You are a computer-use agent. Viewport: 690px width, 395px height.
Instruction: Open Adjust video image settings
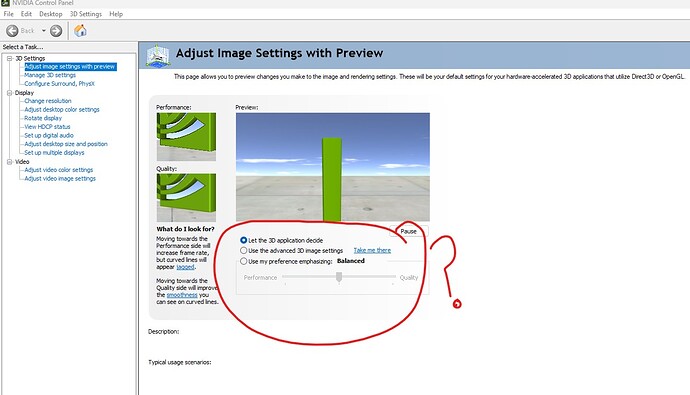(60, 179)
